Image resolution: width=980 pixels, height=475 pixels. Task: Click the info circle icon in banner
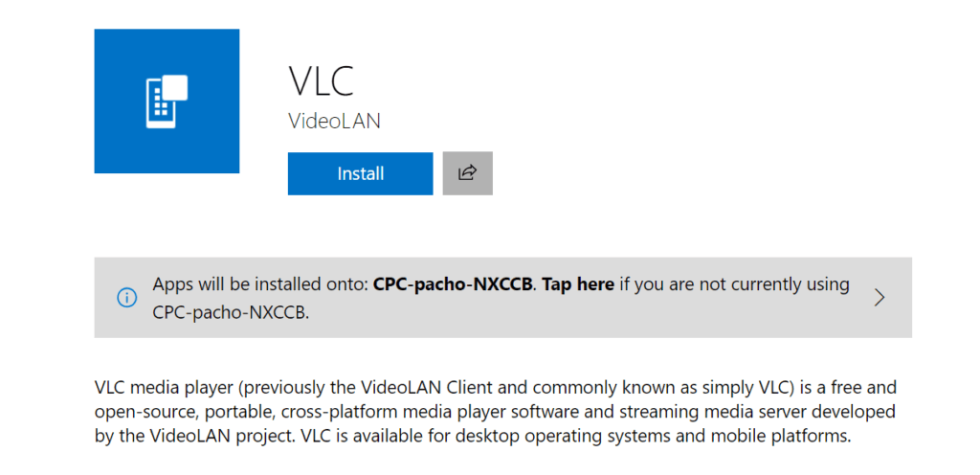pyautogui.click(x=127, y=298)
